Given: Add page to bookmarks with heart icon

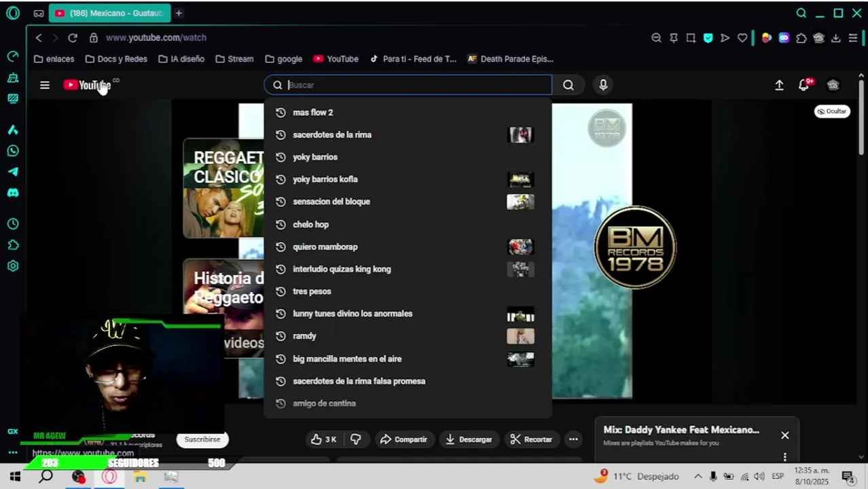Looking at the screenshot, I should pos(742,38).
